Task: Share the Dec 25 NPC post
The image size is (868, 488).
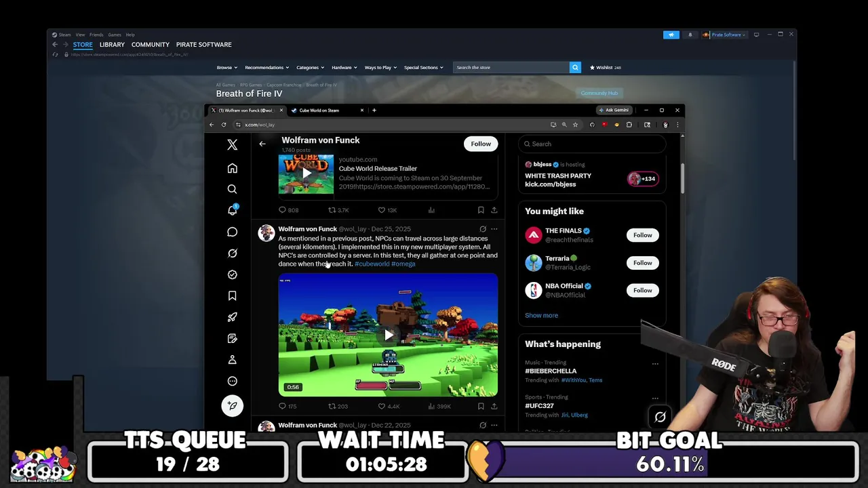Action: click(x=494, y=406)
